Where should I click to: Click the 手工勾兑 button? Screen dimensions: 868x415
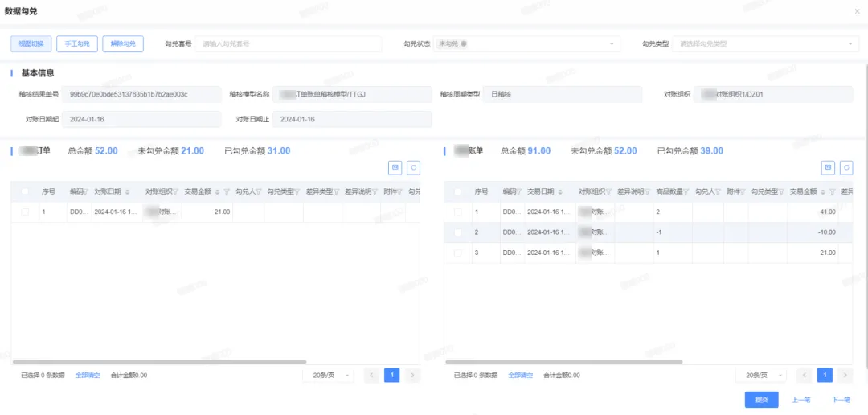(x=77, y=43)
